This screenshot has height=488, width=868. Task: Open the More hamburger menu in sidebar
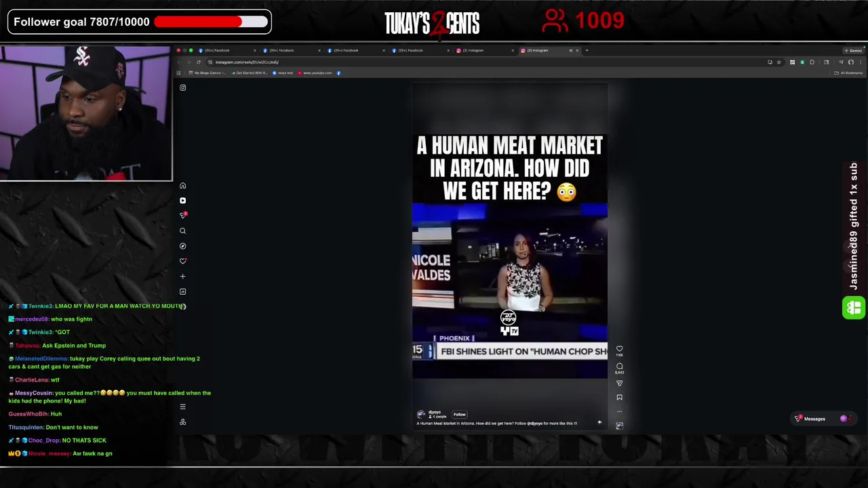coord(182,407)
